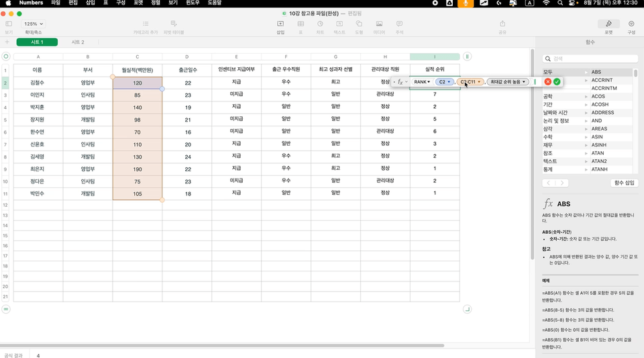Click the Spotlight search icon in menu bar
The height and width of the screenshot is (358, 644).
[559, 3]
